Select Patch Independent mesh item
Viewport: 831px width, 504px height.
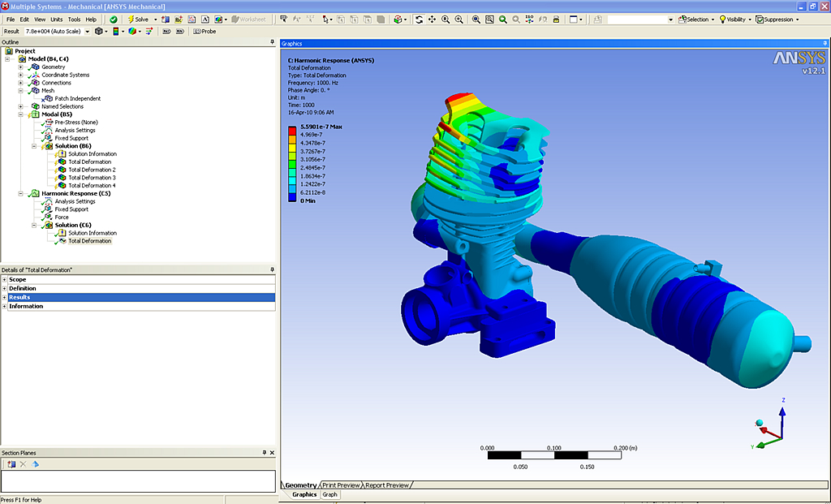coord(77,98)
